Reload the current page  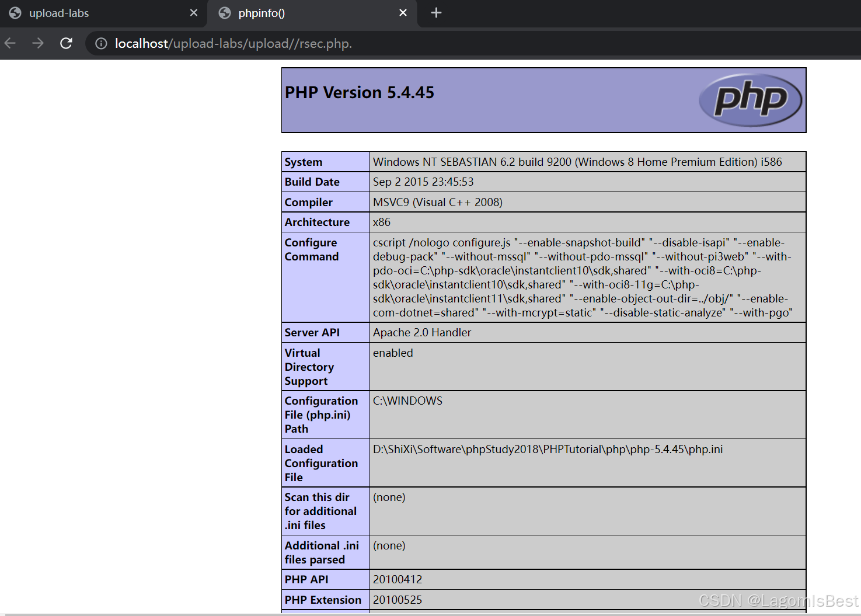(66, 43)
